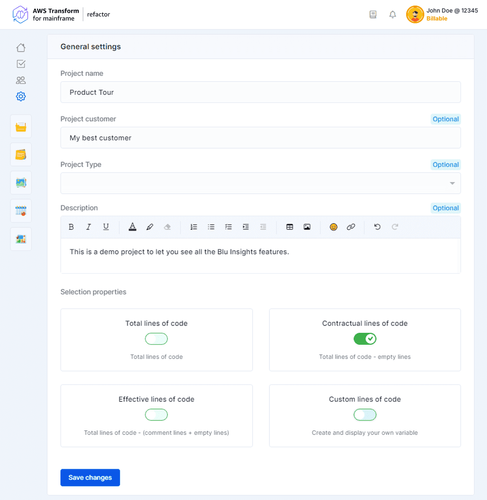Select the highlighter pen tool

150,227
